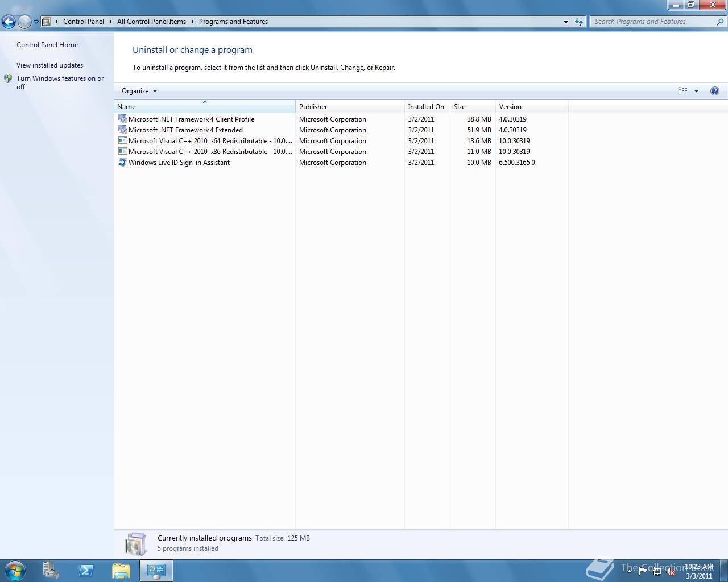Click the shield icon beside Windows features
The width and height of the screenshot is (728, 582).
click(8, 78)
